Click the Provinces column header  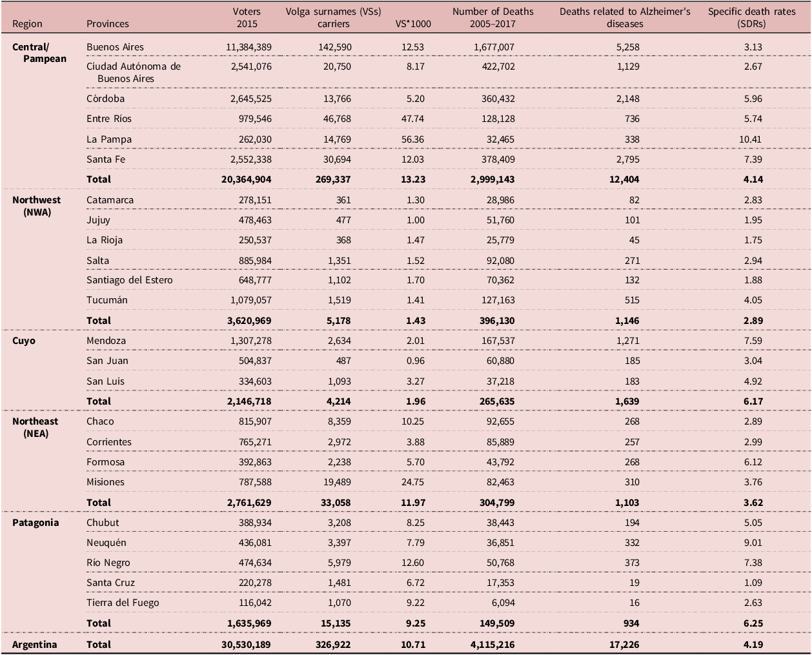(x=107, y=24)
